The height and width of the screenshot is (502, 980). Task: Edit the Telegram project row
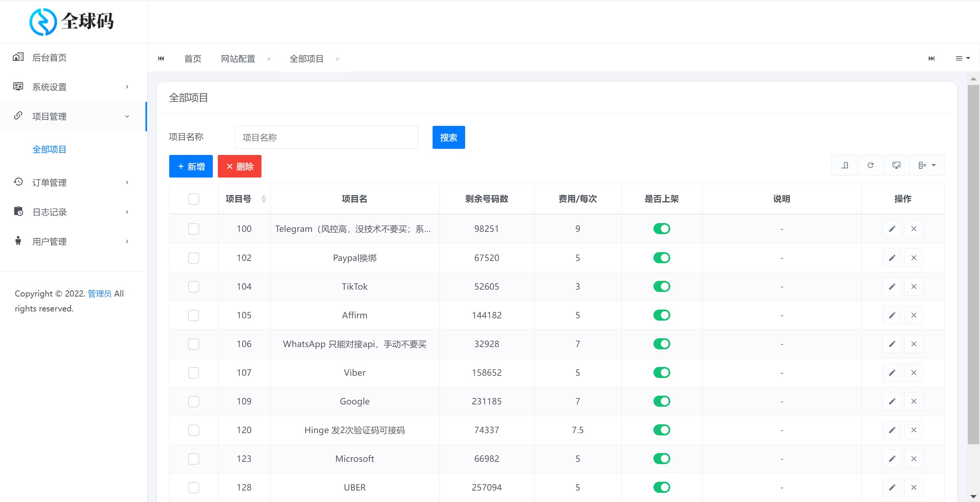892,229
